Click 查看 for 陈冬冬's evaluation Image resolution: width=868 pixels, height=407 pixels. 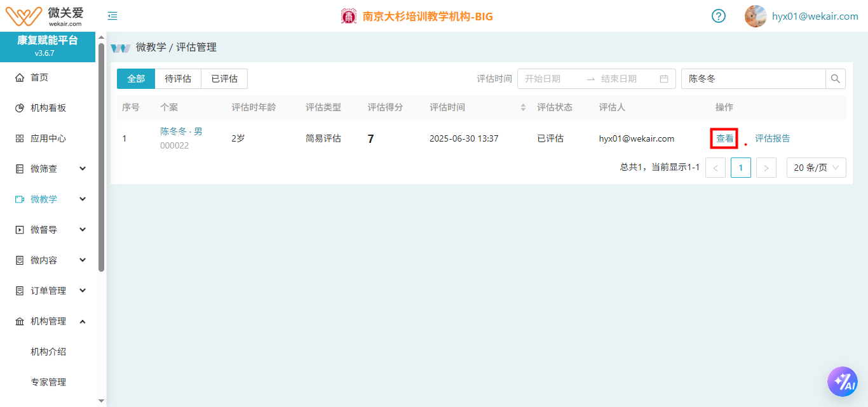point(724,138)
